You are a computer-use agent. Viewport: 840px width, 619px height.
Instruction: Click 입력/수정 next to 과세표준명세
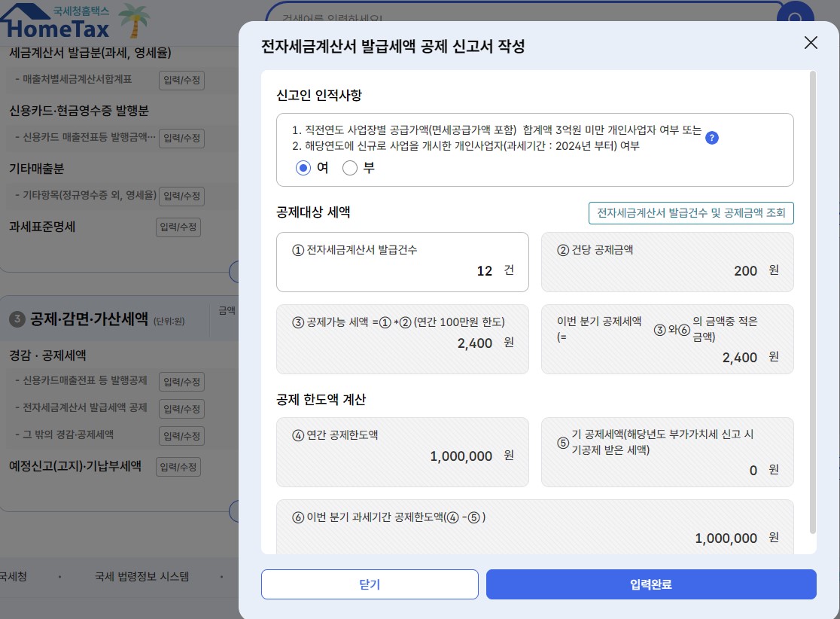tap(178, 227)
